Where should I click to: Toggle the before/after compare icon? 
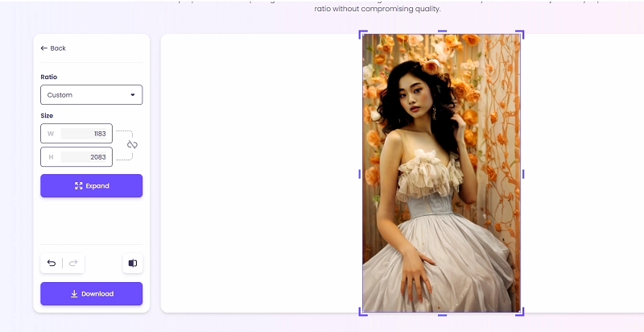point(133,264)
